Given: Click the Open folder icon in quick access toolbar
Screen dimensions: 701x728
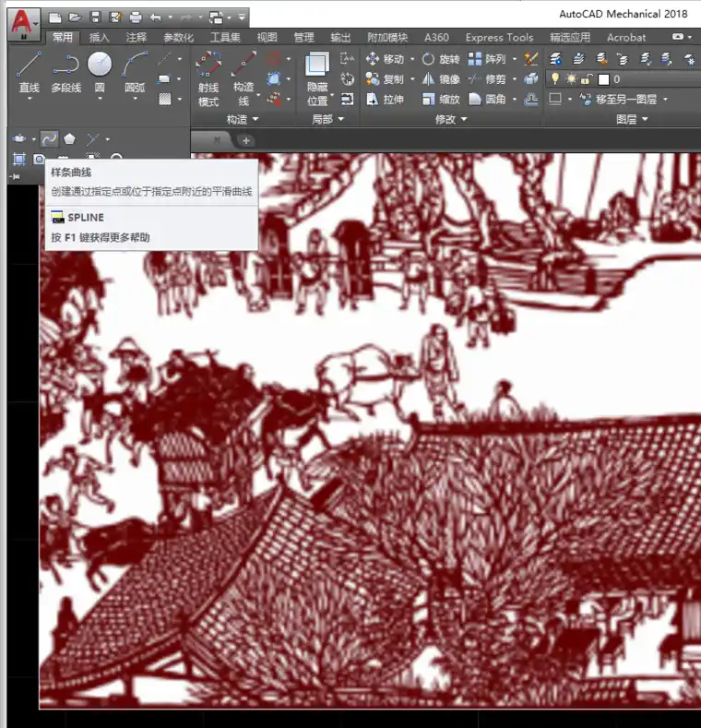Looking at the screenshot, I should pos(75,18).
